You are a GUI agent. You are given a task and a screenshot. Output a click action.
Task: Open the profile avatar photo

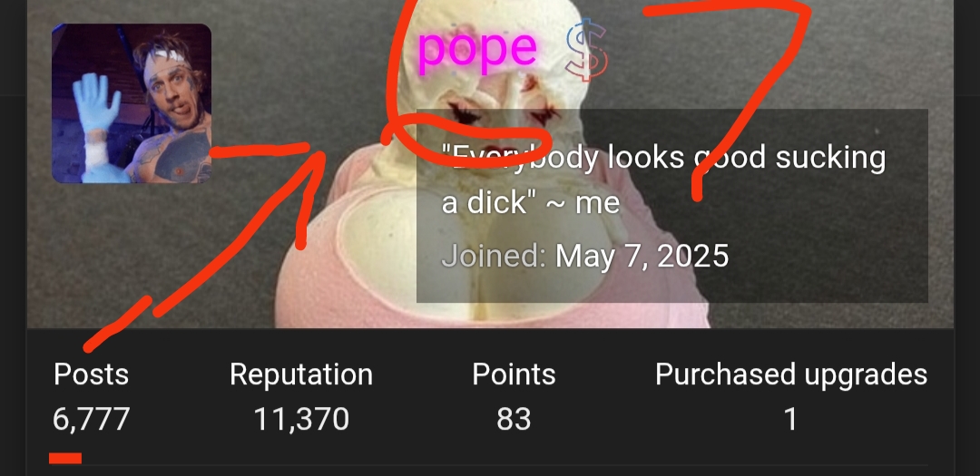coord(132,103)
